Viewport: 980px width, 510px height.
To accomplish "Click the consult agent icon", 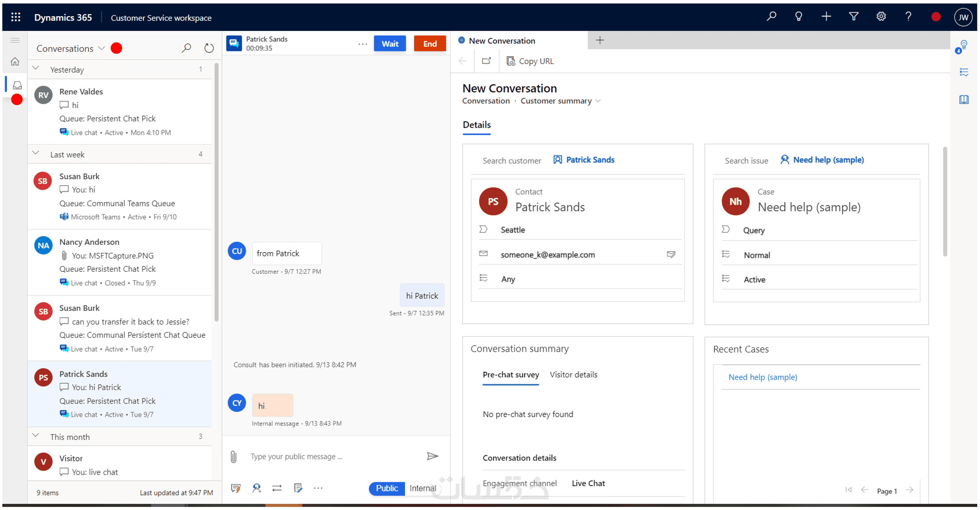I will (x=256, y=488).
